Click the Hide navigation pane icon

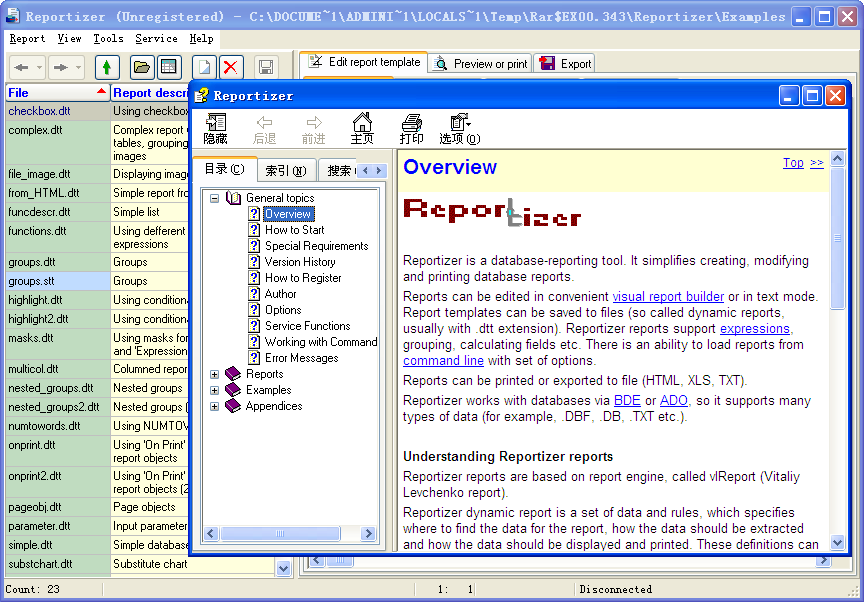click(215, 128)
